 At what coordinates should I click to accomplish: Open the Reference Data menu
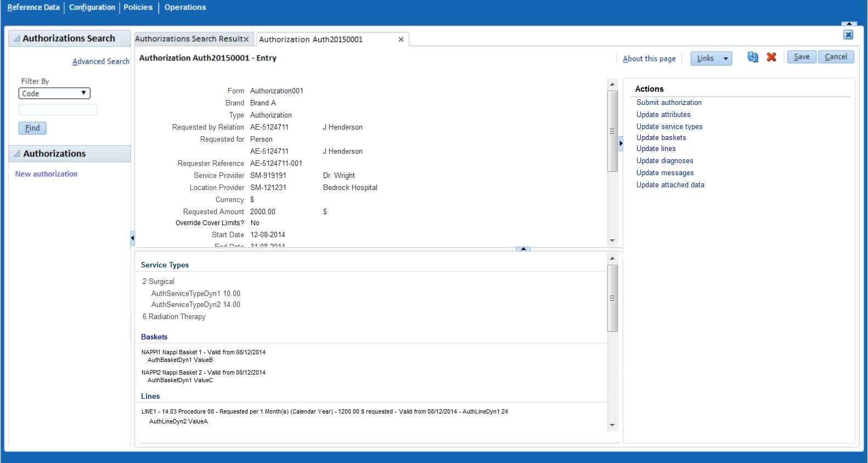(33, 7)
